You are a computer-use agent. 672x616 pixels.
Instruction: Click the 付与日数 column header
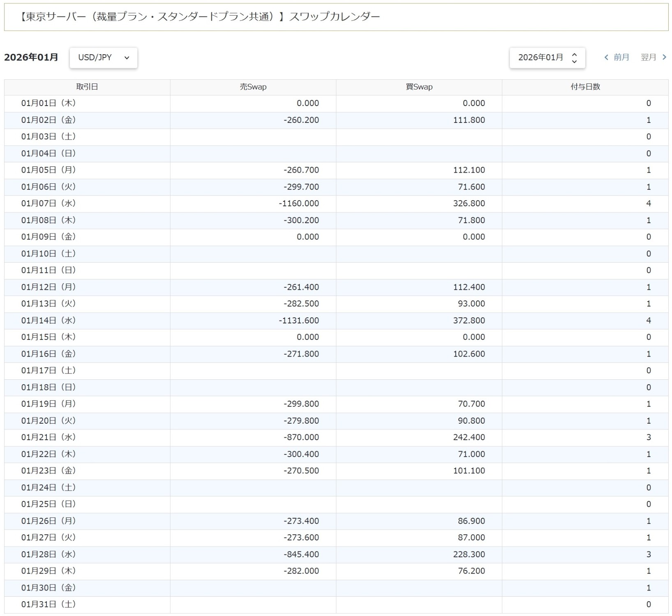(x=585, y=87)
